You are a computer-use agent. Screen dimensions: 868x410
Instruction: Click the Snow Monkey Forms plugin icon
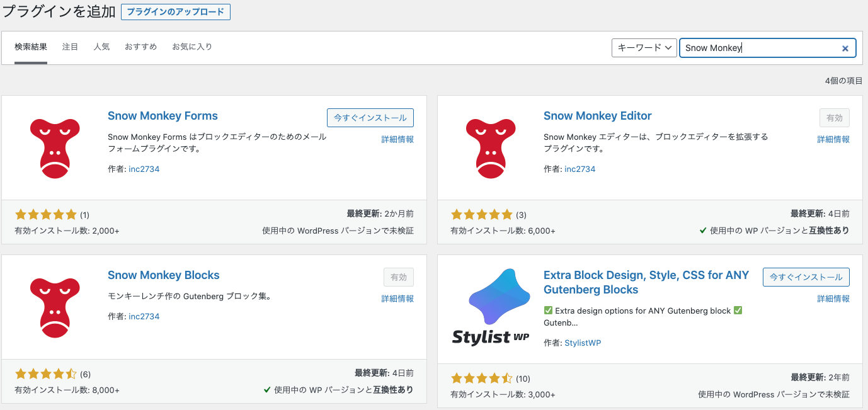55,147
